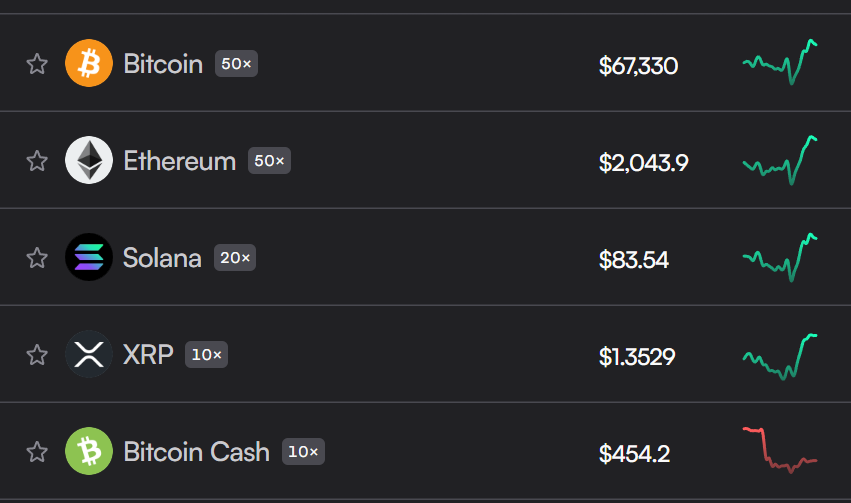Click the Bitcoin 50× leverage badge
The width and height of the screenshot is (851, 503).
tap(237, 65)
